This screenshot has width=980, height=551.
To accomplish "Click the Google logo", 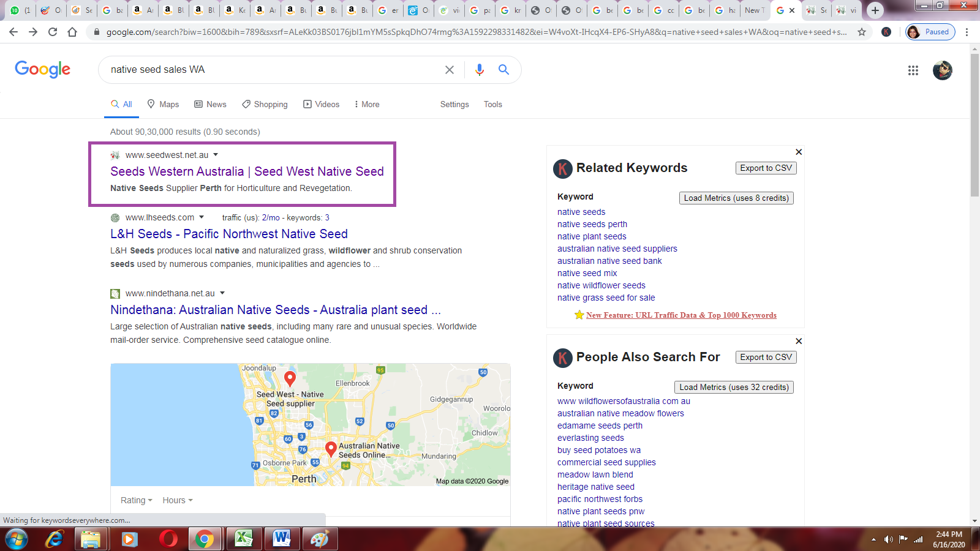I will 43,69.
